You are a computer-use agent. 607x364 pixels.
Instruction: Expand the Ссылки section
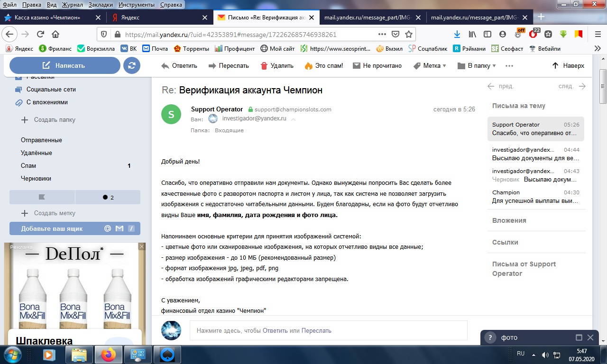(x=505, y=242)
